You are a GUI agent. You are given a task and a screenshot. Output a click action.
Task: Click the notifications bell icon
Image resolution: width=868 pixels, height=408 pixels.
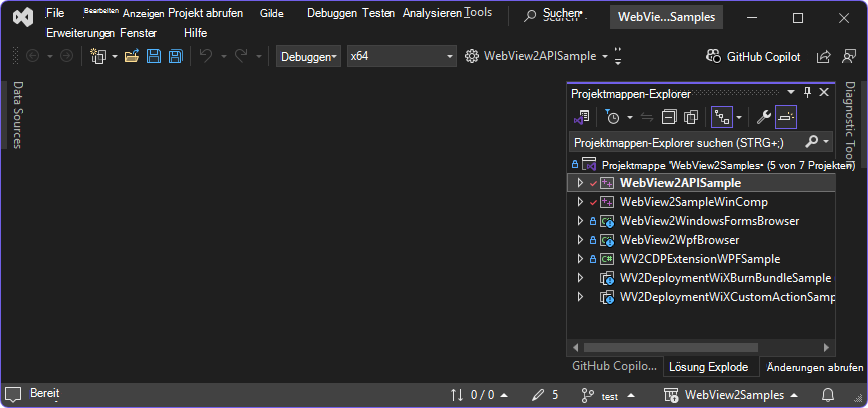[x=828, y=395]
